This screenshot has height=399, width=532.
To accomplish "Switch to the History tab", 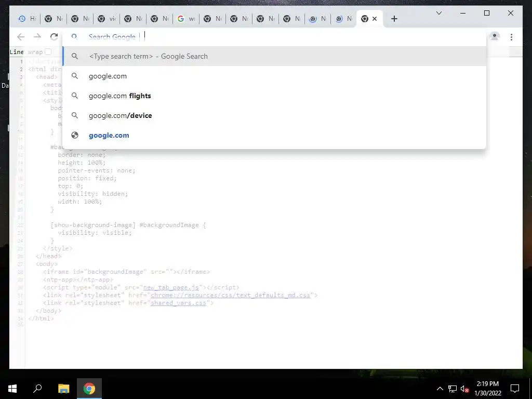I will 27,19.
